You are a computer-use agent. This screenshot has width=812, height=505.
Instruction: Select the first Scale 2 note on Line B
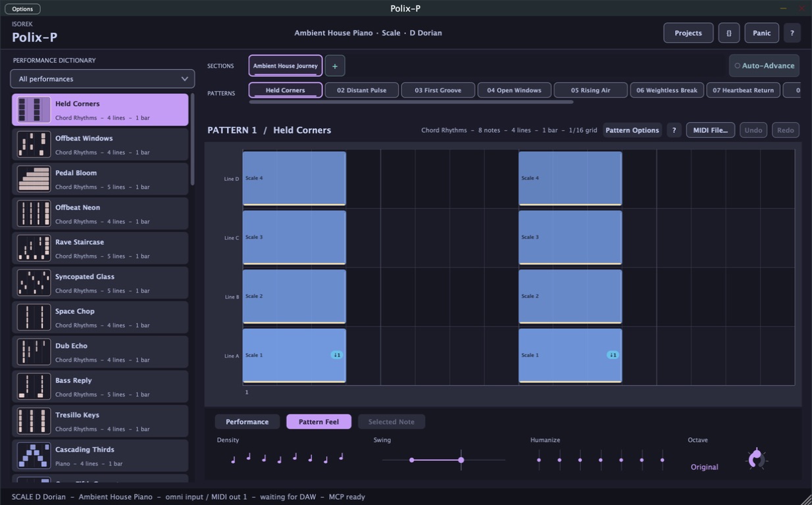294,297
